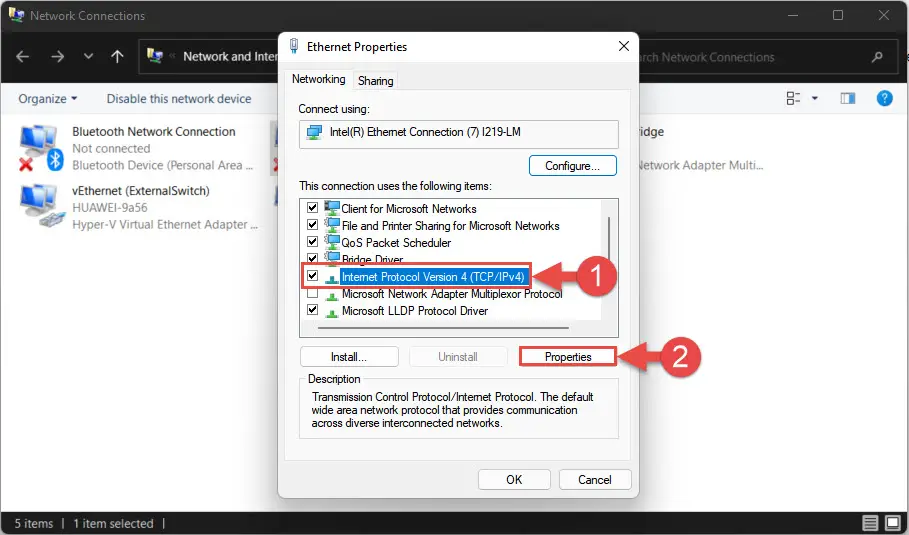Toggle File and Printer Sharing checkbox
The width and height of the screenshot is (909, 535).
pos(312,224)
